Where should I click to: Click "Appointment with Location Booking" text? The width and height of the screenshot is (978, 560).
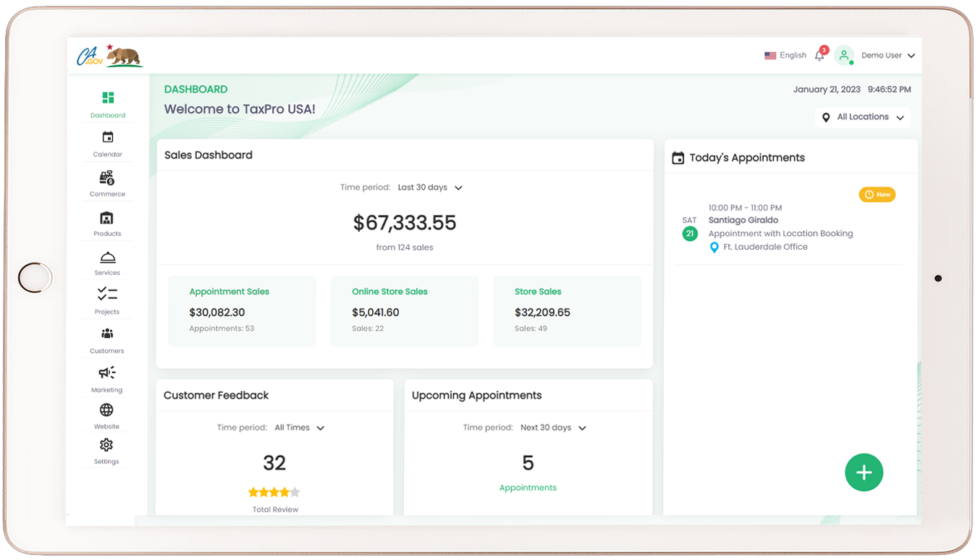point(780,234)
